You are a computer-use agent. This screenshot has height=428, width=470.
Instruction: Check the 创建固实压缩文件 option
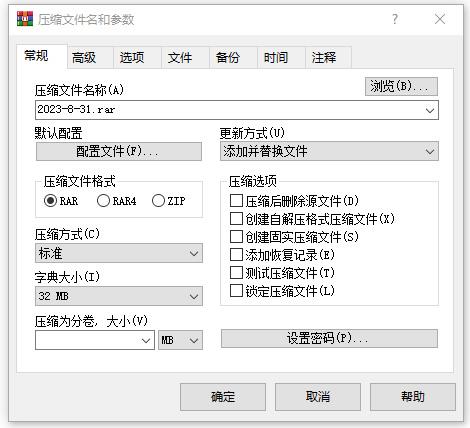pos(236,237)
